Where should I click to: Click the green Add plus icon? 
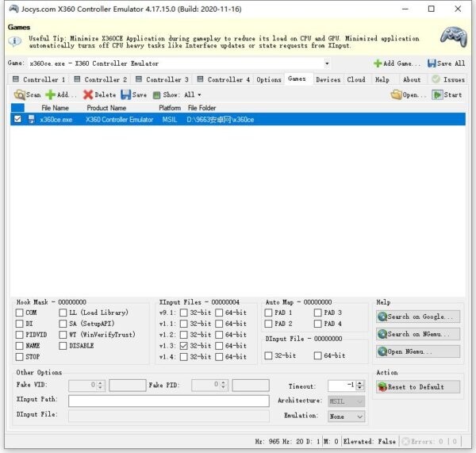50,94
